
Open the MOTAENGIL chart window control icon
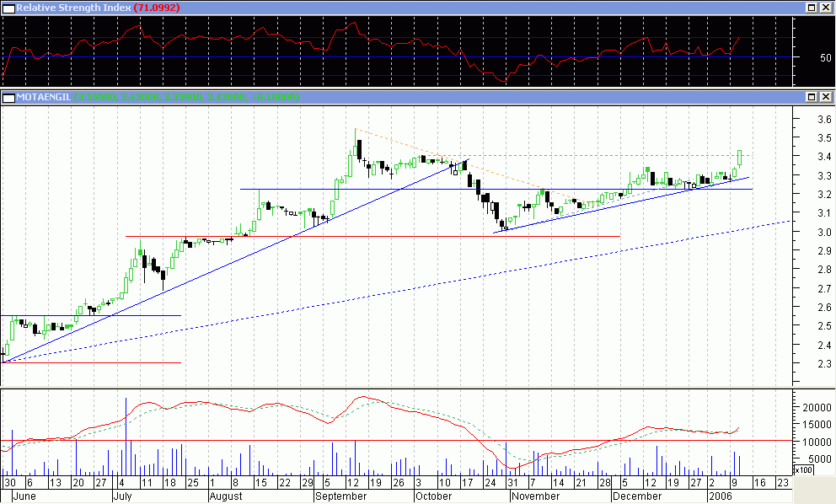click(x=8, y=97)
